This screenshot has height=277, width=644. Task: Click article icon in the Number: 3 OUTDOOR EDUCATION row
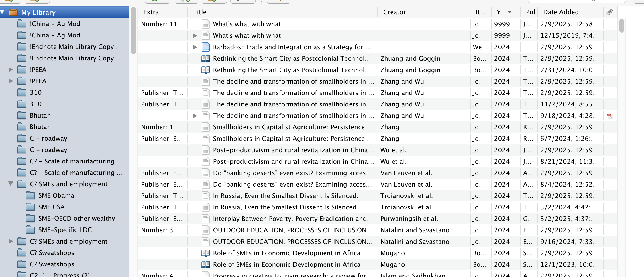(x=205, y=230)
